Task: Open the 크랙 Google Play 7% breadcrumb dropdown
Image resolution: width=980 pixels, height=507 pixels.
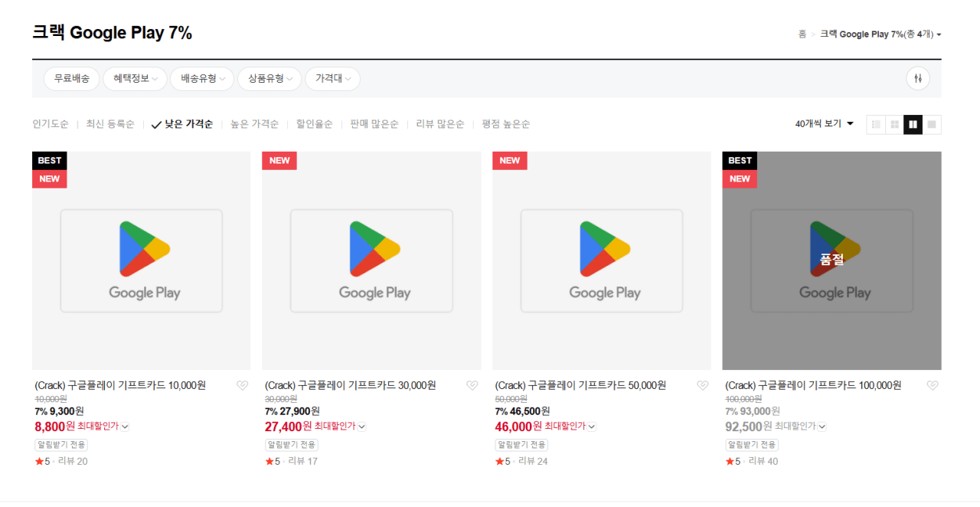Action: point(880,34)
